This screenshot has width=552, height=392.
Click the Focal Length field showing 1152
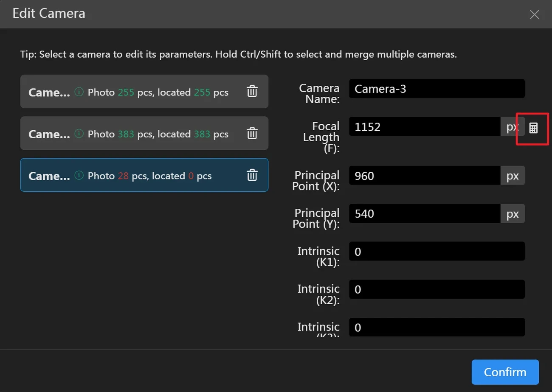click(425, 126)
